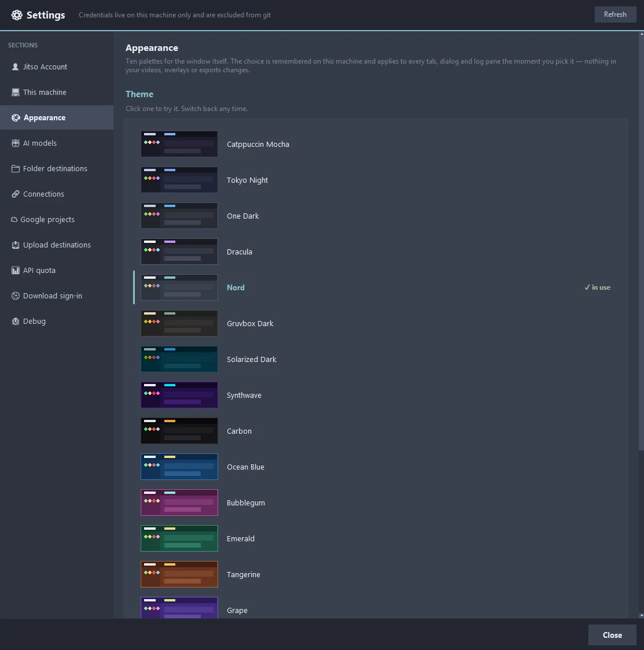Image resolution: width=644 pixels, height=650 pixels.
Task: Click the Upload destinations icon
Action: click(x=16, y=245)
